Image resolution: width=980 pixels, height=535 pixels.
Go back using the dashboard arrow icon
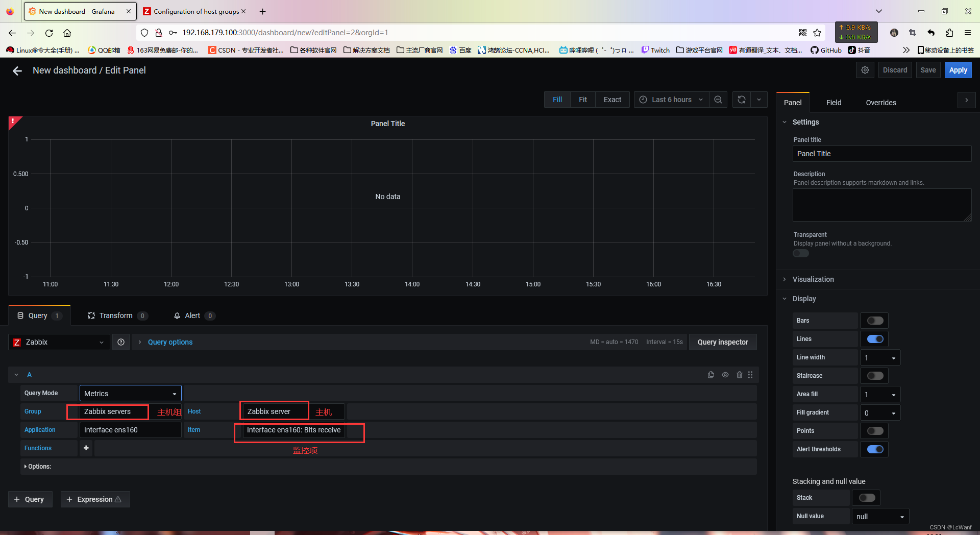(x=17, y=71)
